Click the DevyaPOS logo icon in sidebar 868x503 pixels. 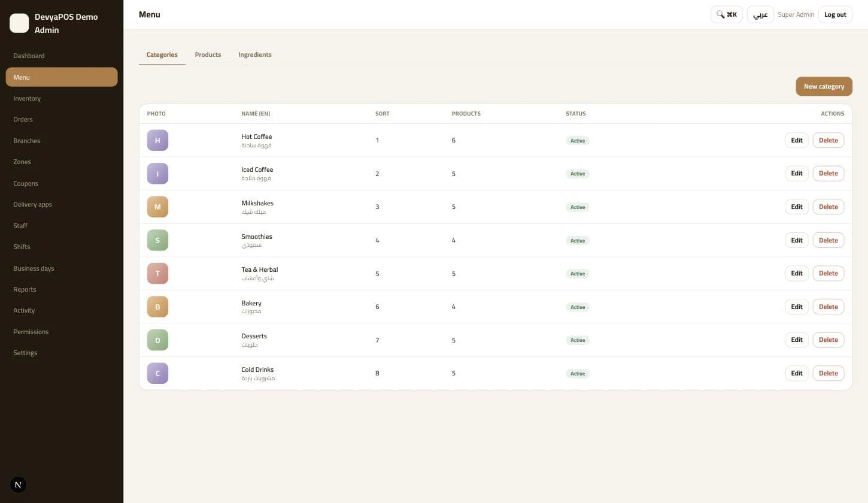point(19,23)
